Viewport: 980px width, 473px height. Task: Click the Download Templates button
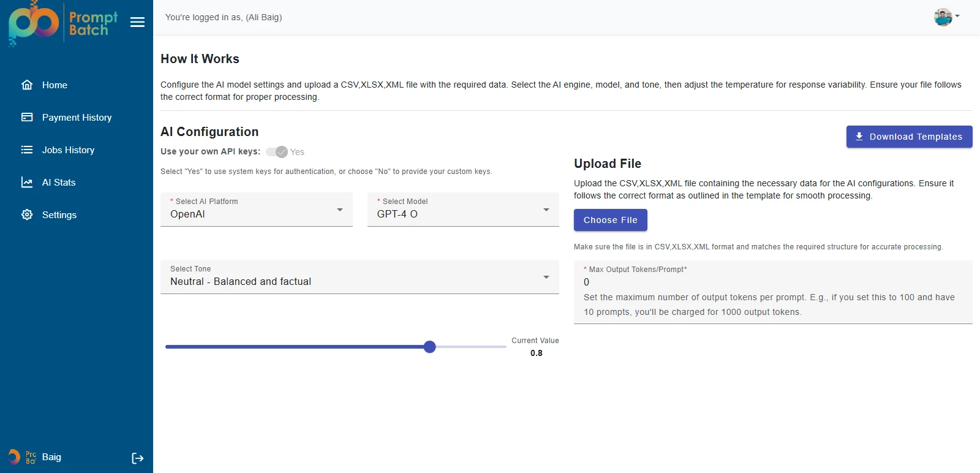pyautogui.click(x=909, y=137)
